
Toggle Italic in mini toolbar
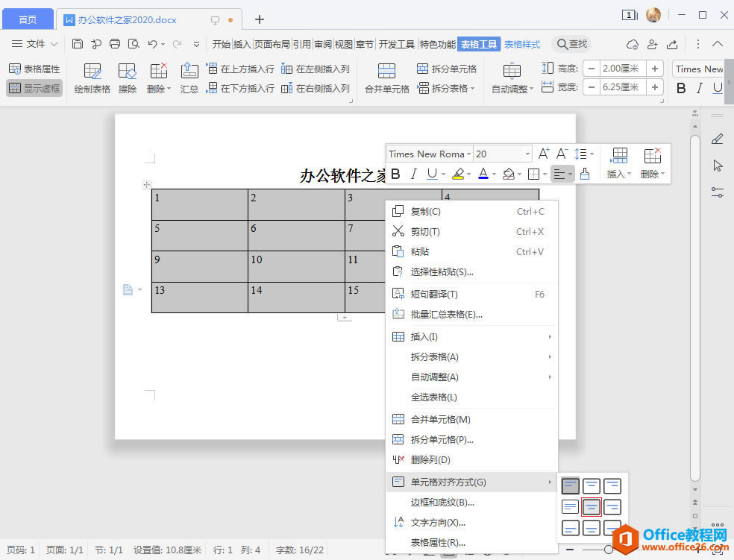413,174
